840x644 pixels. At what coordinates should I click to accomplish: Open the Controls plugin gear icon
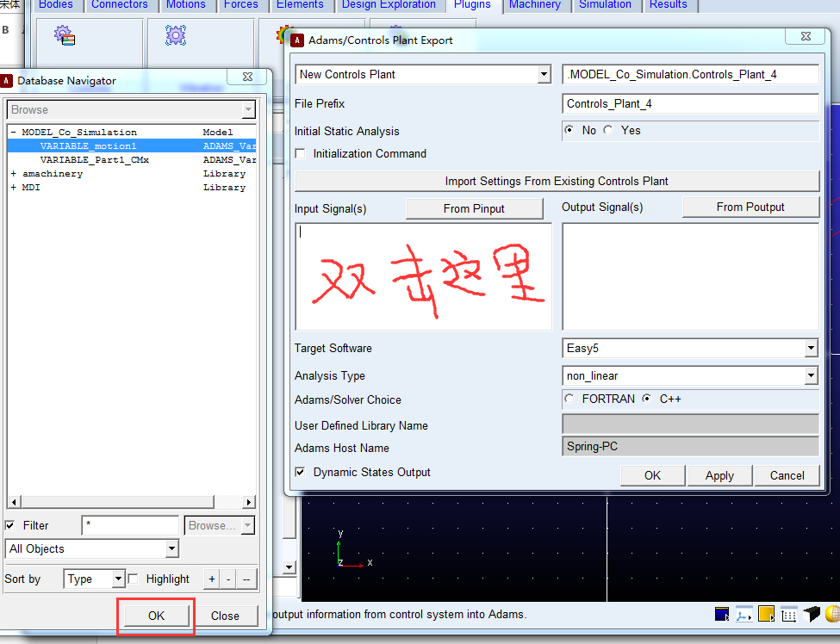[65, 35]
